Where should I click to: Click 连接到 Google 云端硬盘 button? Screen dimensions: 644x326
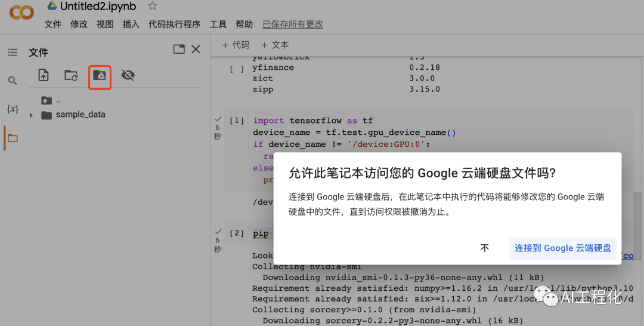point(563,248)
